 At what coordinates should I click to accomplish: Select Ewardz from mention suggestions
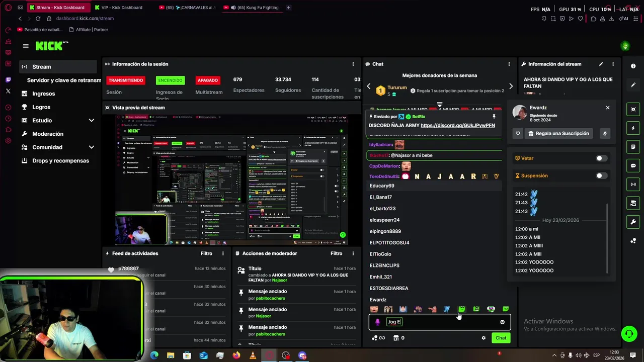[378, 300]
